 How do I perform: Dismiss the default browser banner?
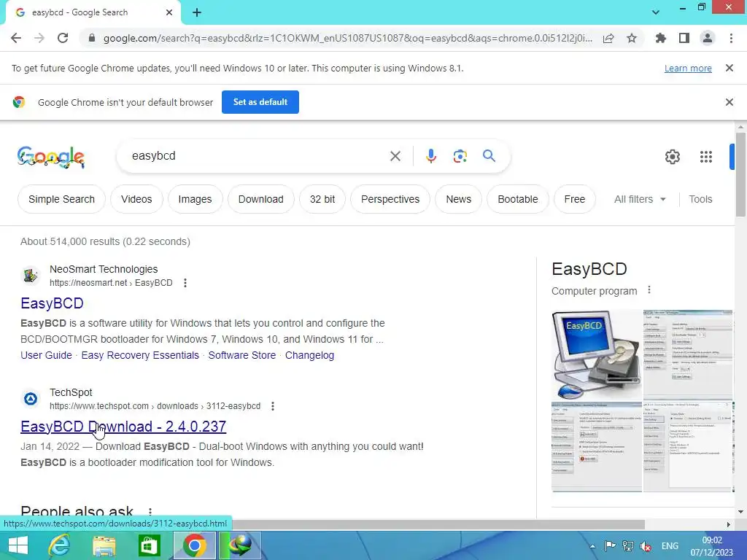coord(729,102)
